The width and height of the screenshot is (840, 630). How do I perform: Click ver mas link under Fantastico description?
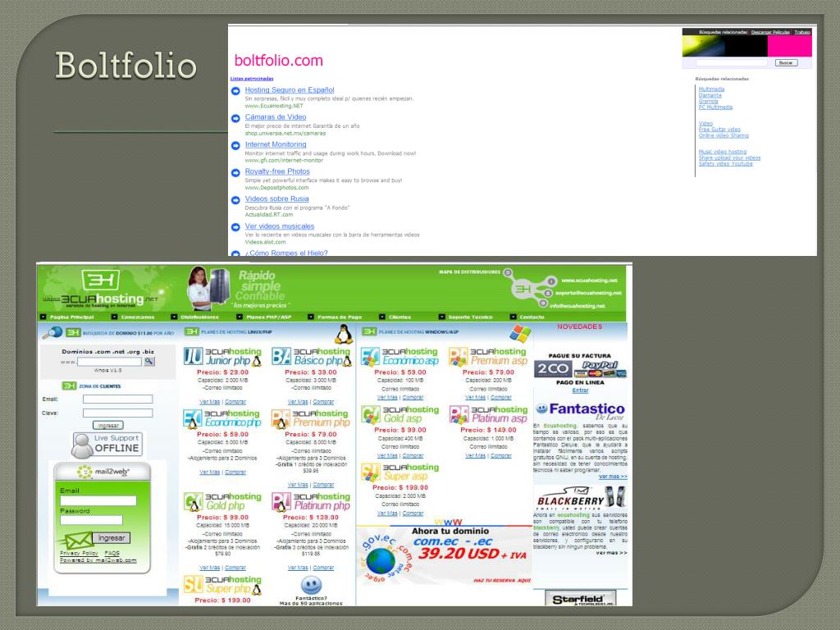612,477
